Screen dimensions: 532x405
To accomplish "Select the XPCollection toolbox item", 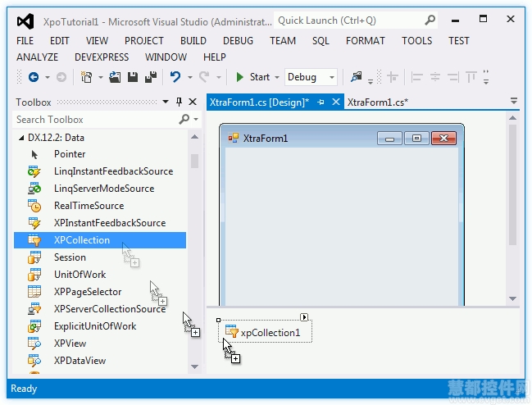I will (100, 240).
